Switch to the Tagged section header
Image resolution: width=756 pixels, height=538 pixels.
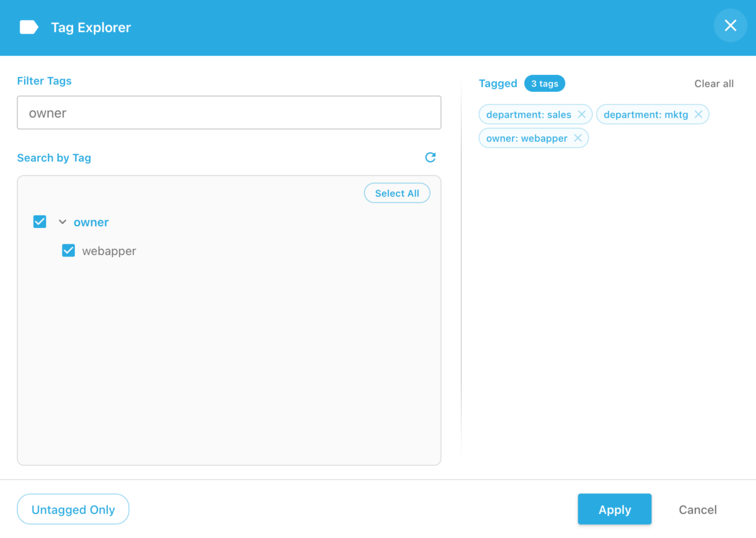[498, 83]
